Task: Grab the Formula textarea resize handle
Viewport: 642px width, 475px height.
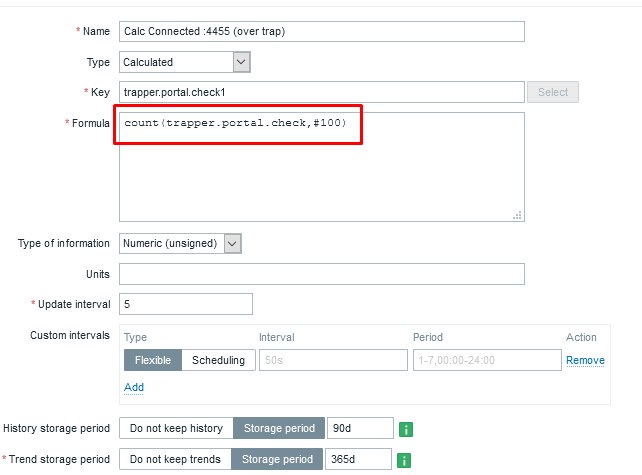Action: [518, 215]
